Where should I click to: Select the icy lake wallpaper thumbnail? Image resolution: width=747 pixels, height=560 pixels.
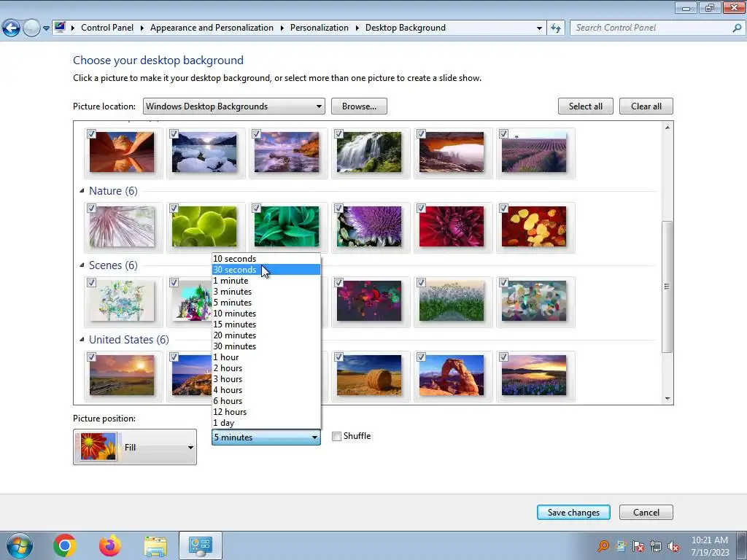click(x=204, y=152)
